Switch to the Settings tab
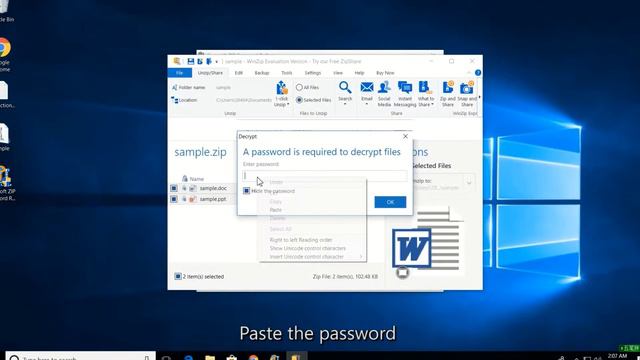Screen dimensions: 640x360 (313, 73)
